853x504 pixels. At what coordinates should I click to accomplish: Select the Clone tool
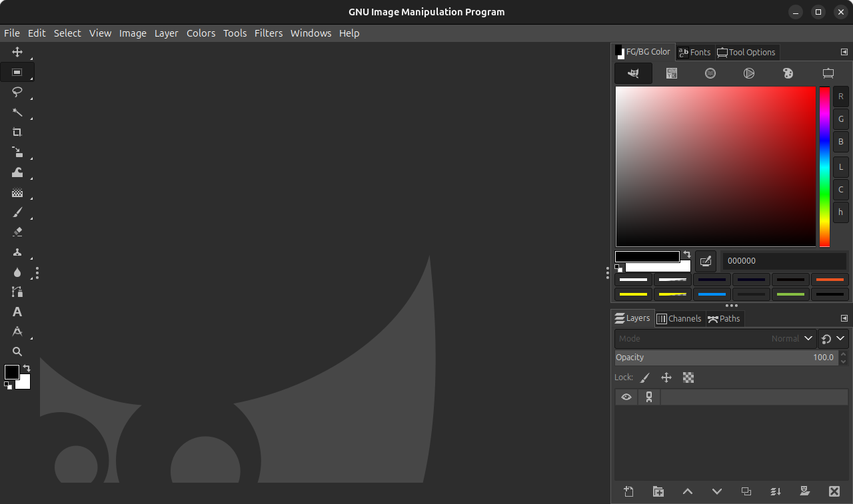(x=17, y=252)
